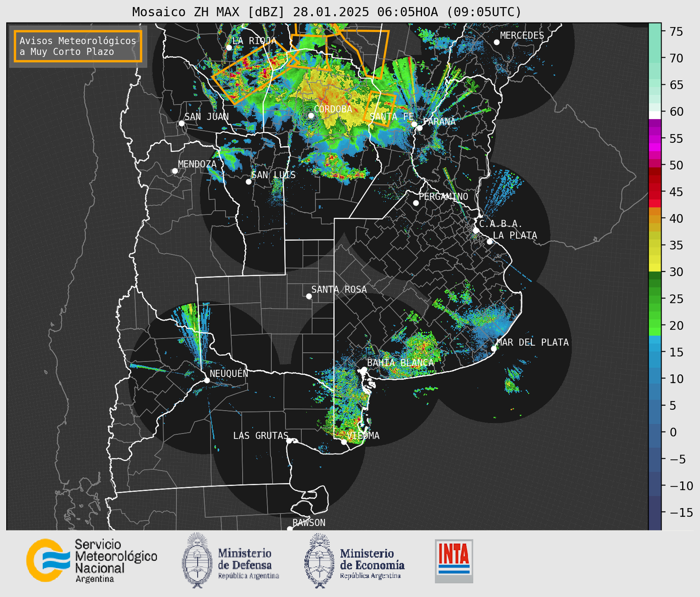Select the MAR DEL PLATA city marker
Screen dimensions: 700x597
pyautogui.click(x=494, y=349)
